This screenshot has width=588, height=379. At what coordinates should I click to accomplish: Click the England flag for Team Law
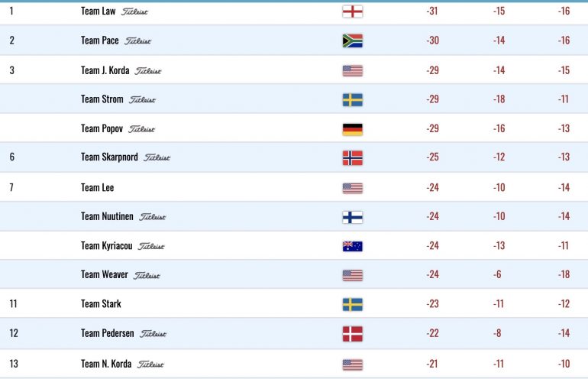pyautogui.click(x=353, y=11)
